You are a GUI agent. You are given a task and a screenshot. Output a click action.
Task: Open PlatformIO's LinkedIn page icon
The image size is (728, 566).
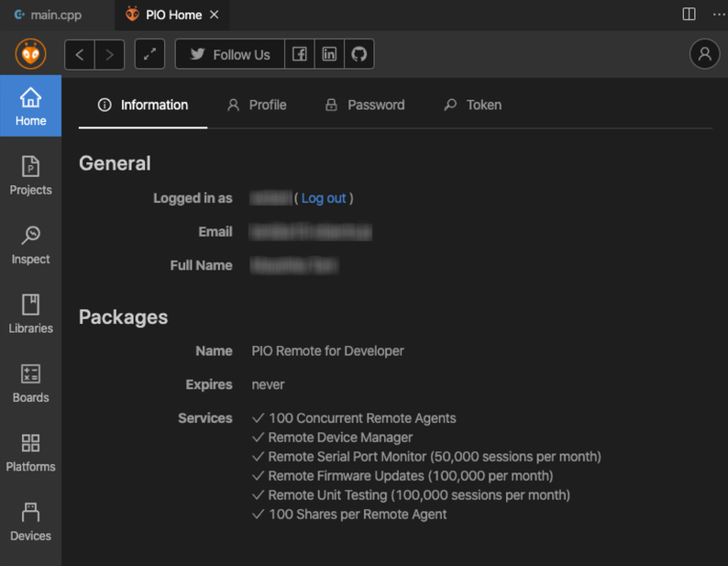point(329,54)
